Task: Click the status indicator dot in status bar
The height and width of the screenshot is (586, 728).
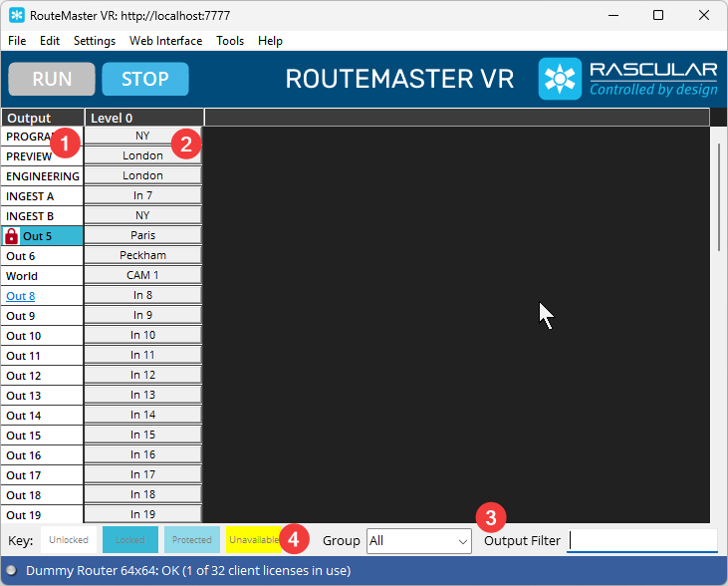Action: tap(11, 570)
